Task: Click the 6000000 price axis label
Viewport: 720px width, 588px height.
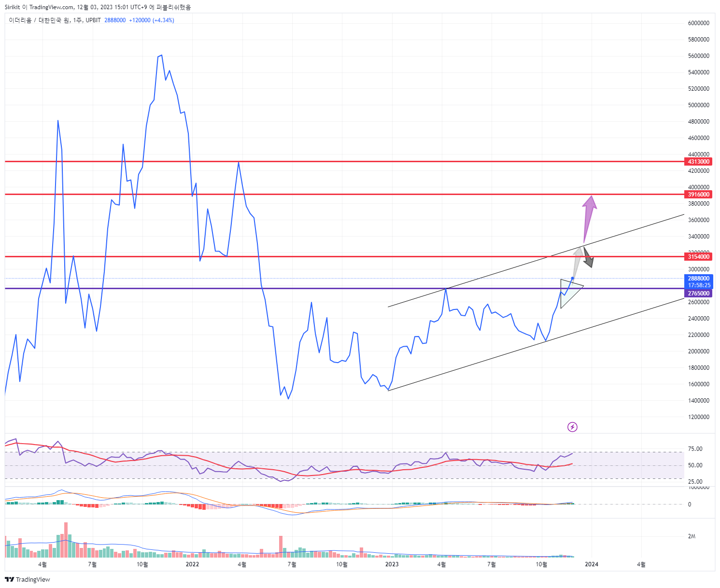Action: click(x=699, y=23)
